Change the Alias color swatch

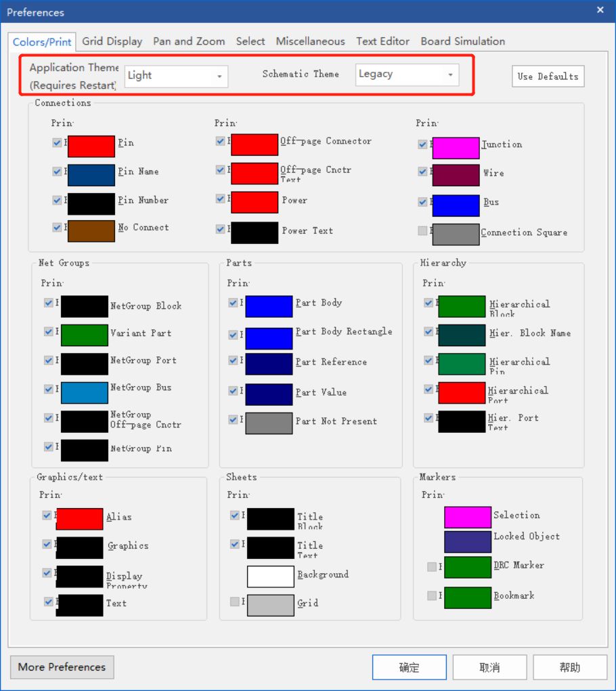pos(79,519)
